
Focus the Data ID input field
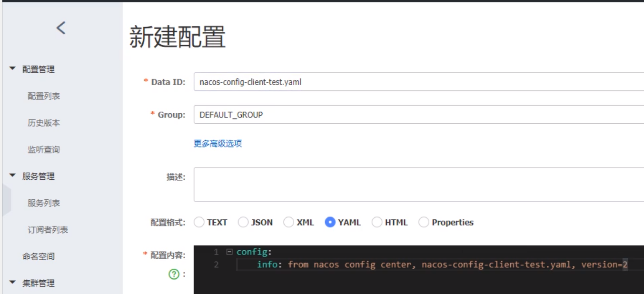(419, 82)
